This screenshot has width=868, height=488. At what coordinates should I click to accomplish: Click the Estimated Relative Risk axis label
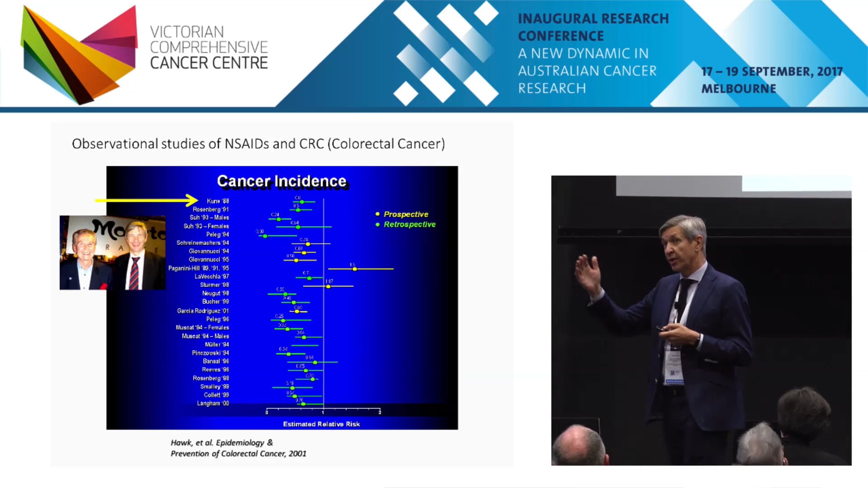tap(321, 424)
